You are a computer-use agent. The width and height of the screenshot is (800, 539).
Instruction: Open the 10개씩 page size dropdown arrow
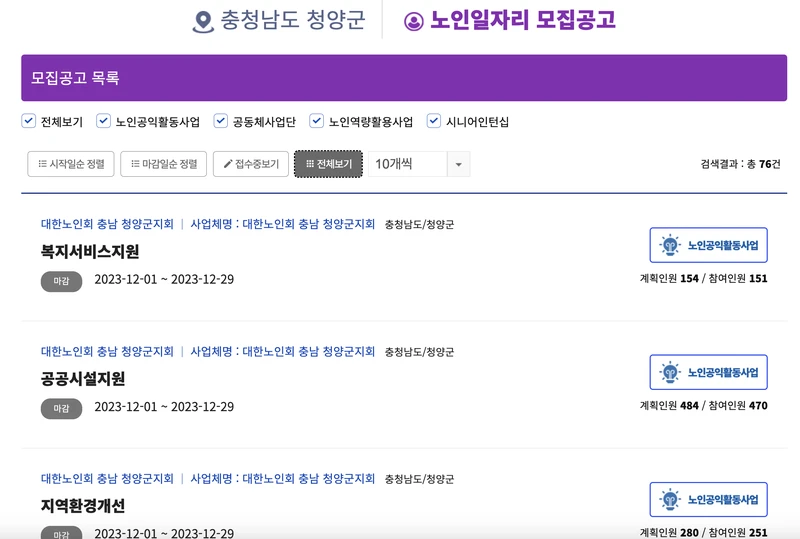[459, 164]
